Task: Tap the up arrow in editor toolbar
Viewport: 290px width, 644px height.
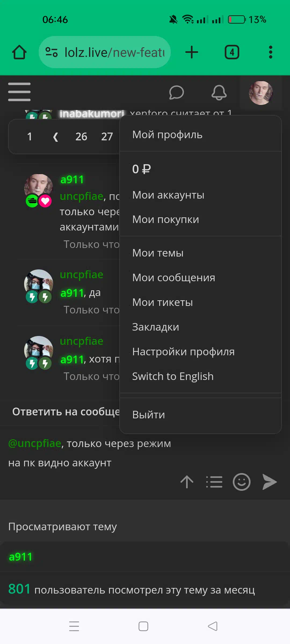Action: [187, 482]
